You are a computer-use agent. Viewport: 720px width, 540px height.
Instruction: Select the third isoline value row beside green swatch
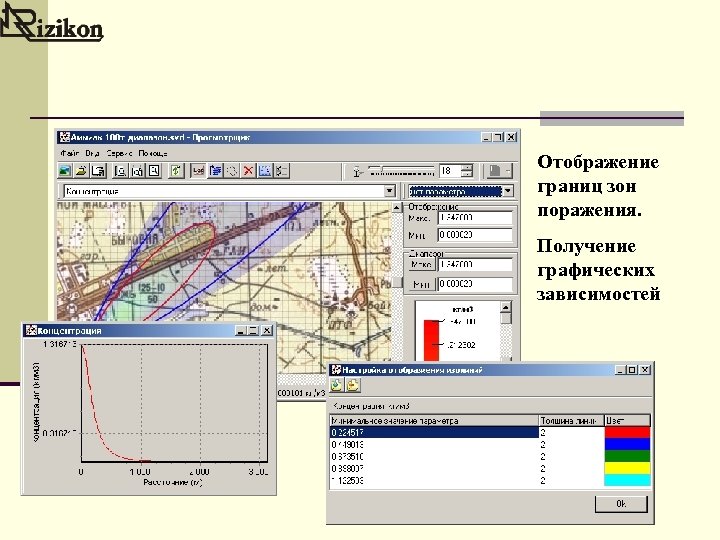point(434,456)
